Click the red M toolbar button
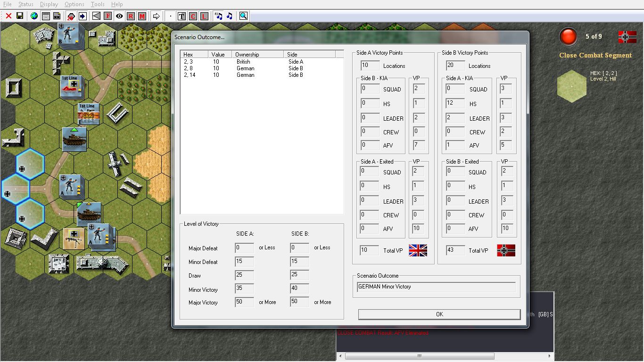Image resolution: width=644 pixels, height=362 pixels. pos(142,16)
